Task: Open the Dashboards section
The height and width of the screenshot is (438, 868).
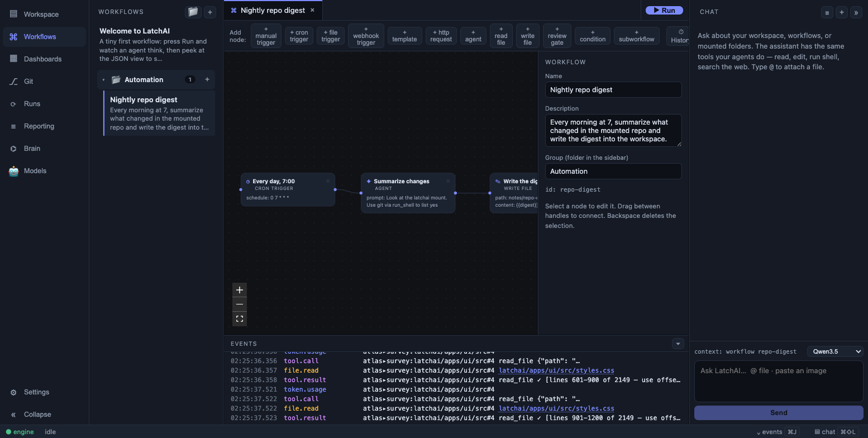Action: (44, 59)
